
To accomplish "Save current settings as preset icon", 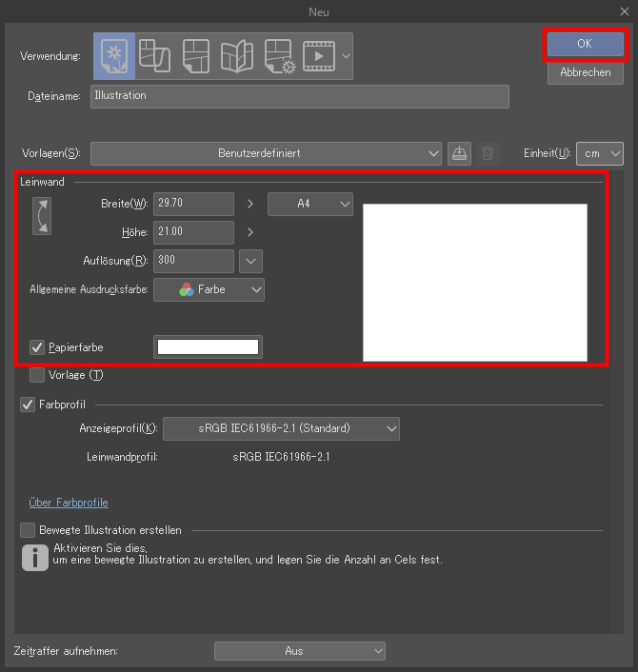I will [459, 153].
